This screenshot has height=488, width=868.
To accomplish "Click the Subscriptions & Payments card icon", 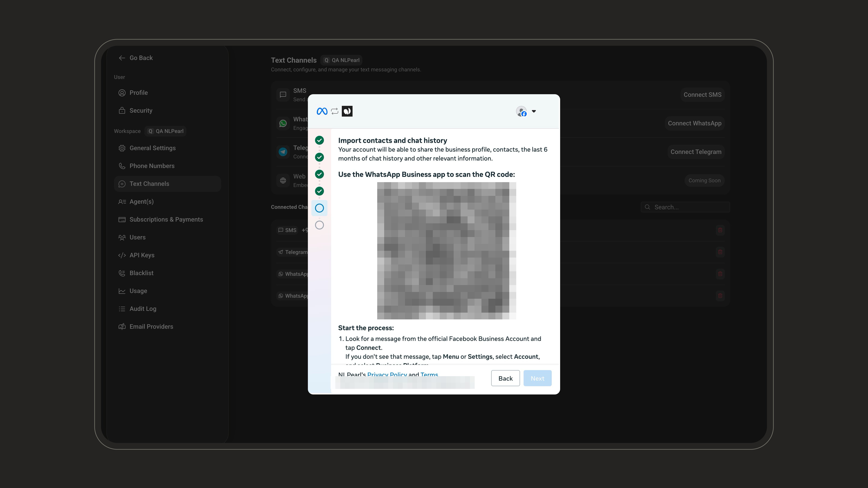I will click(x=122, y=220).
